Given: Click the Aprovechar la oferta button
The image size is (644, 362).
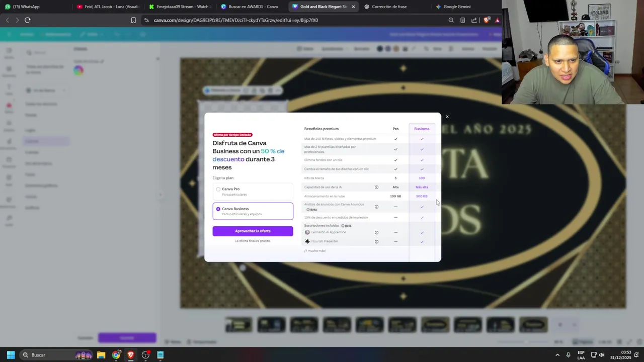Looking at the screenshot, I should click(x=253, y=231).
